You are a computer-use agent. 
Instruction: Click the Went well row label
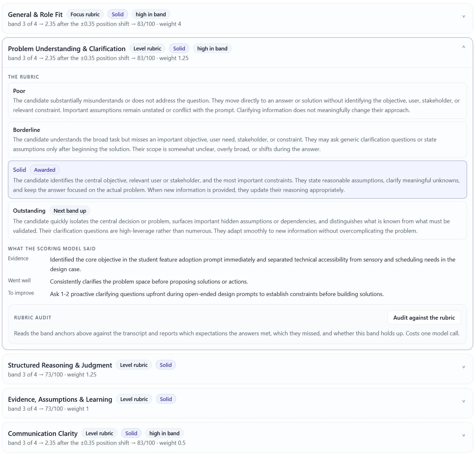click(x=19, y=280)
